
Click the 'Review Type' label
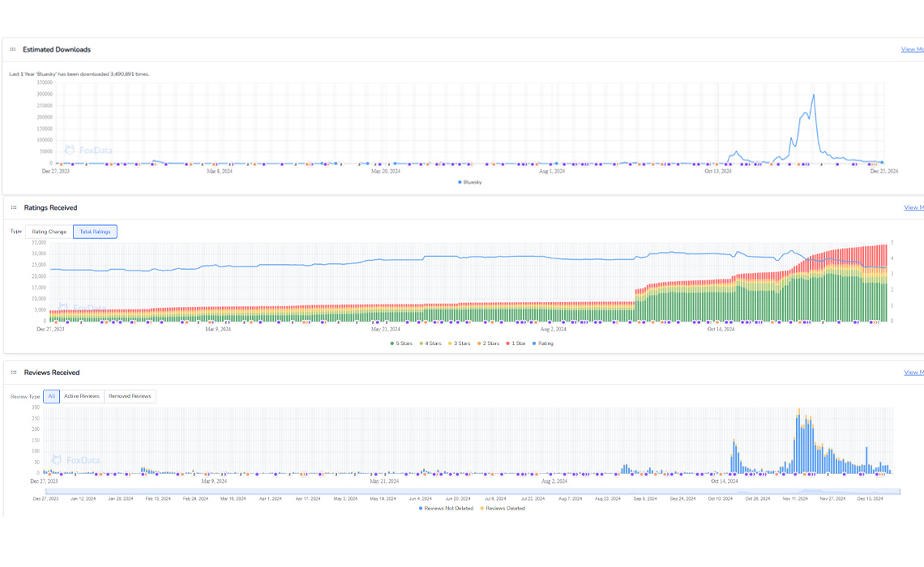tap(25, 397)
